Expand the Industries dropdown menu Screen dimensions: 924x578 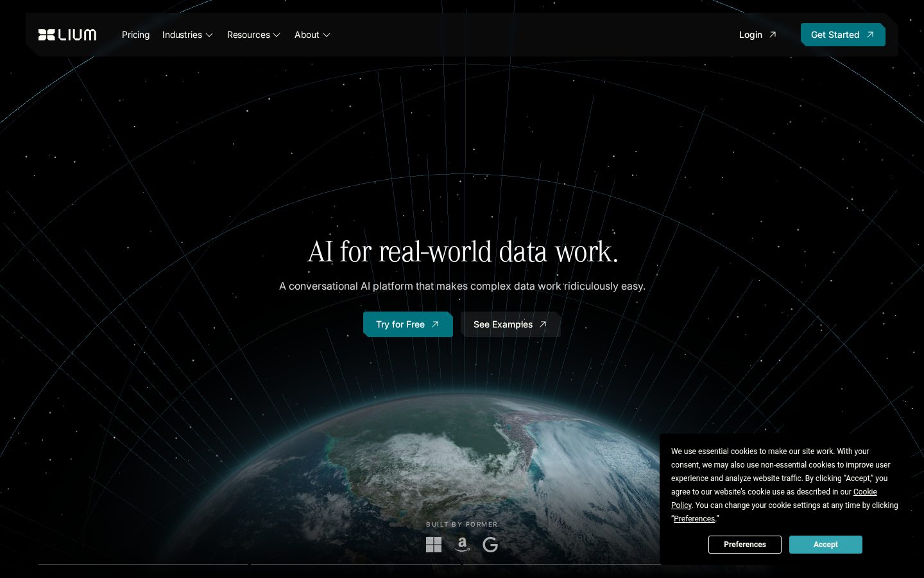pyautogui.click(x=187, y=35)
